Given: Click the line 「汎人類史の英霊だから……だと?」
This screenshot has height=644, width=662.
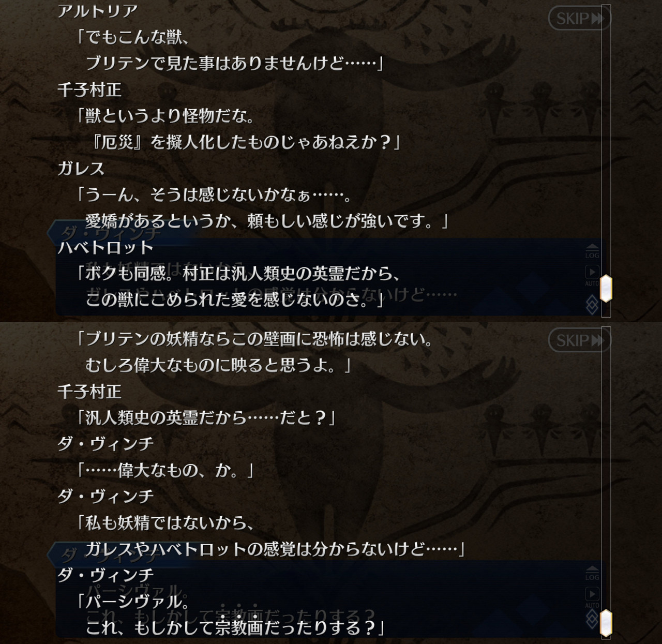Looking at the screenshot, I should click(205, 417).
